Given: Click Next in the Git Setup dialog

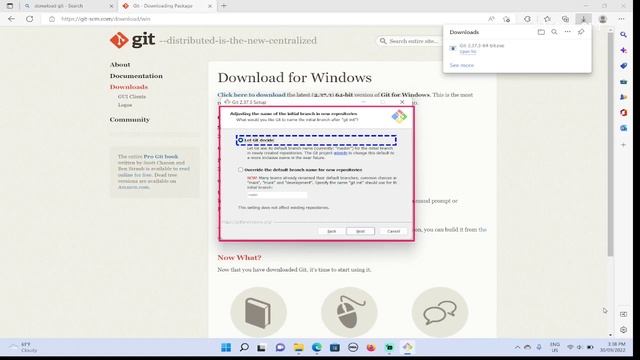Looking at the screenshot, I should tap(360, 231).
